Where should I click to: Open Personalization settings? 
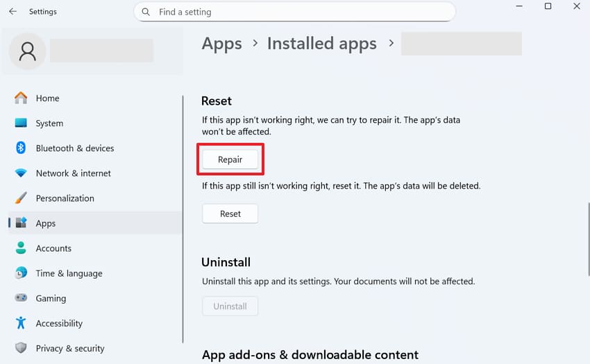pyautogui.click(x=95, y=198)
